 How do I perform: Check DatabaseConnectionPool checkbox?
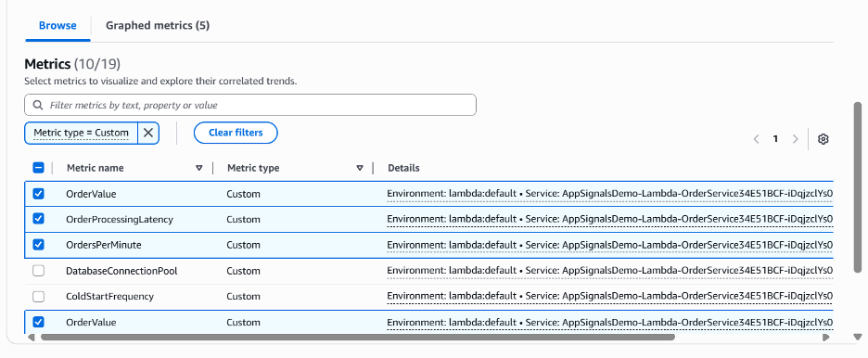(38, 271)
